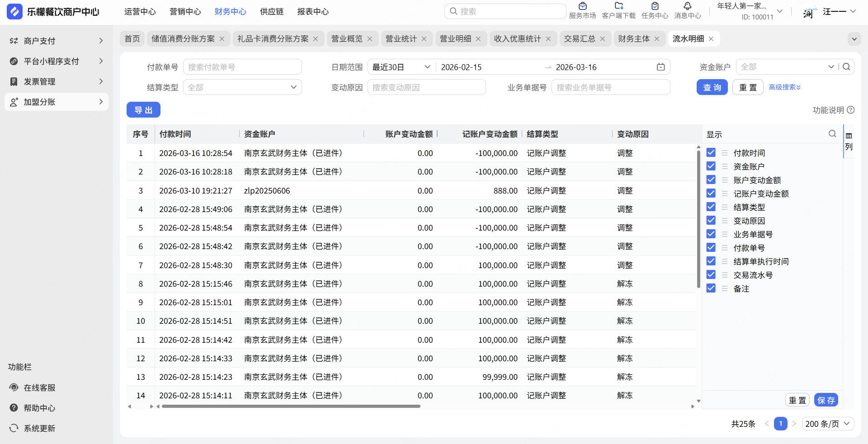Image resolution: width=868 pixels, height=444 pixels.
Task: Open the 供应链 top menu
Action: 272,12
